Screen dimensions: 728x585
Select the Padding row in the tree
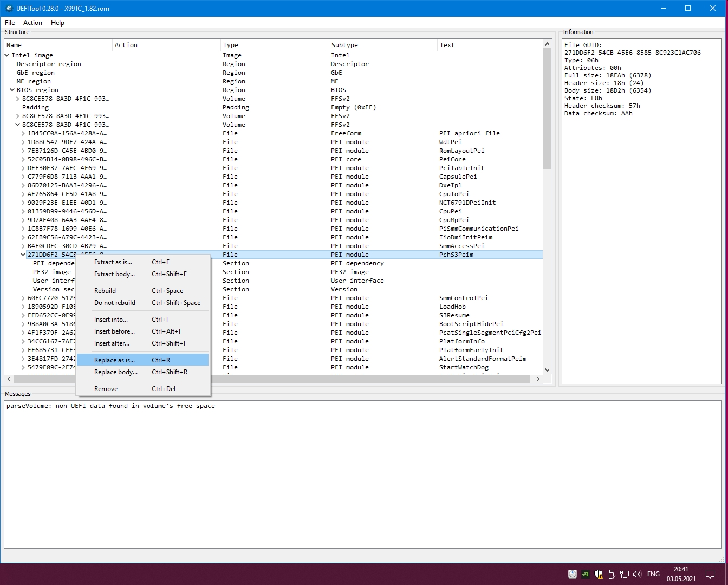pos(274,107)
